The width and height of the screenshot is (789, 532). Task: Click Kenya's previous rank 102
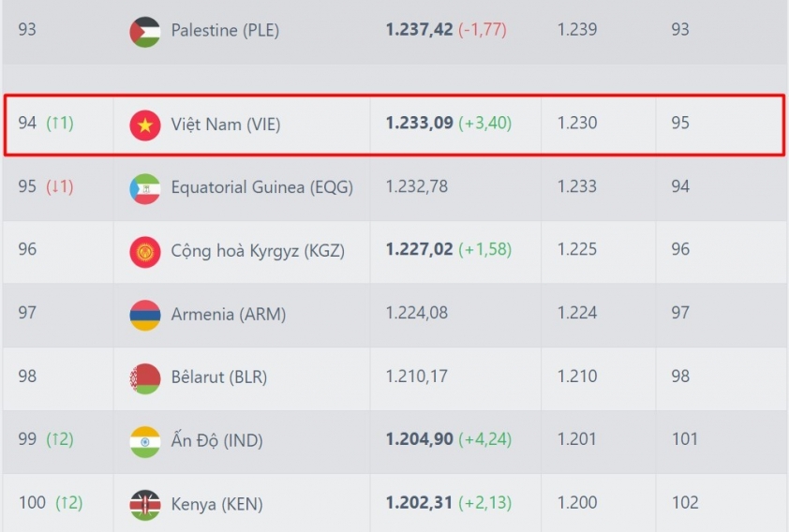click(x=685, y=502)
